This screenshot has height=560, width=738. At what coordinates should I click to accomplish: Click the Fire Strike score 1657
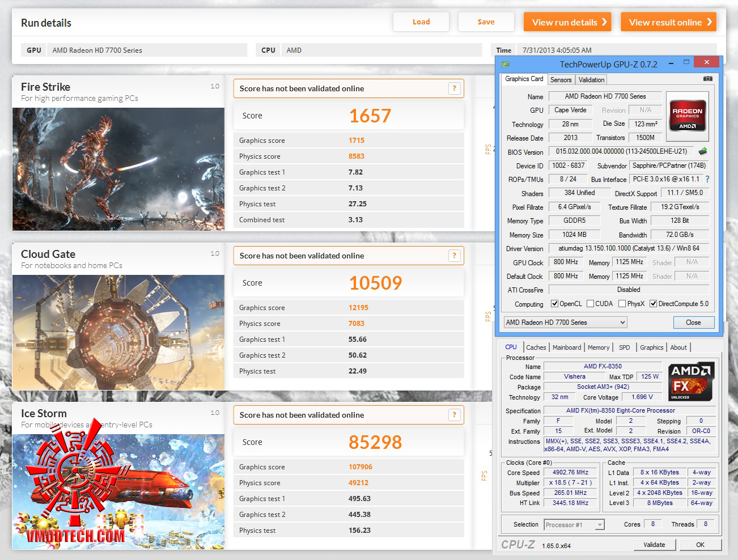(x=370, y=116)
